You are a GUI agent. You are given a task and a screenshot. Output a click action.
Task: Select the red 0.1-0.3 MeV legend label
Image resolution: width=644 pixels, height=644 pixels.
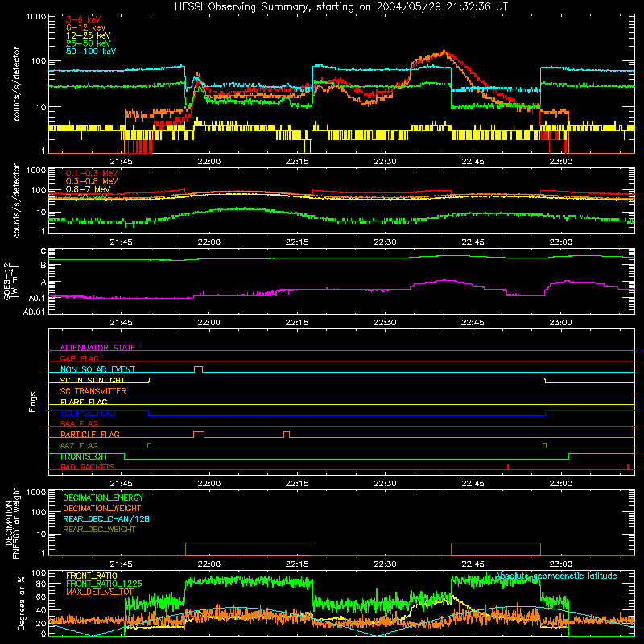92,173
